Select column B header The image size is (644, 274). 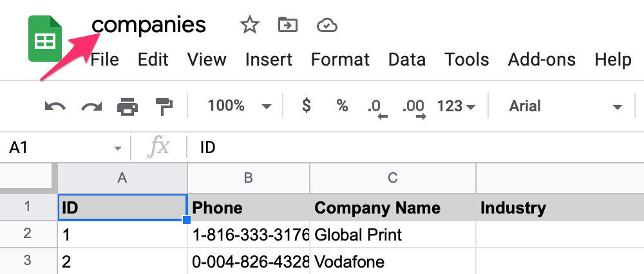[249, 178]
